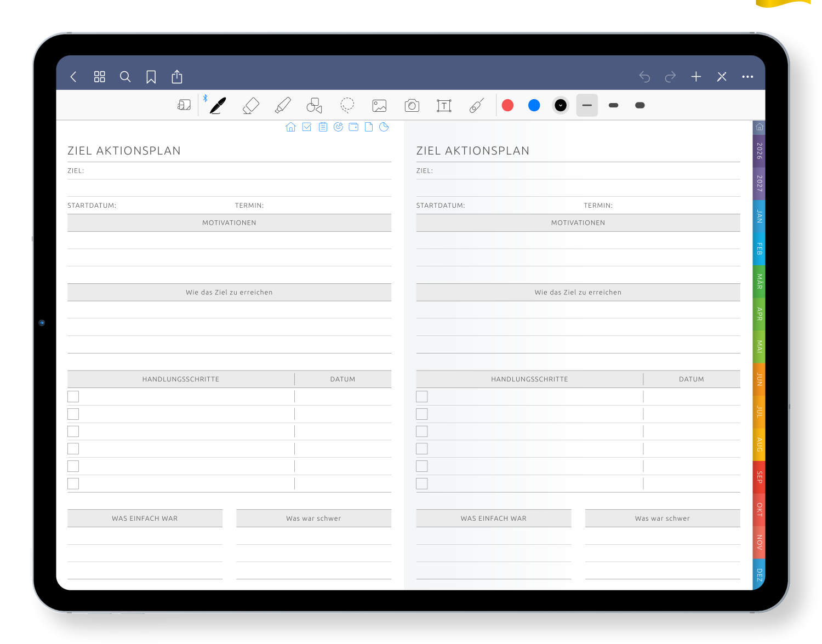Go back with the back arrow

click(x=73, y=77)
